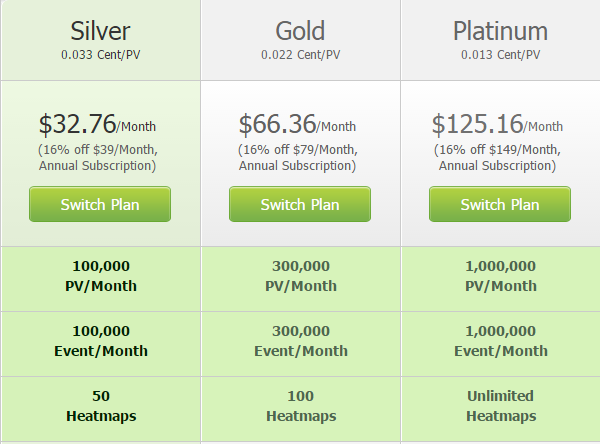This screenshot has width=600, height=444.
Task: Click the 100,000 PV/Month cell
Action: [x=101, y=279]
